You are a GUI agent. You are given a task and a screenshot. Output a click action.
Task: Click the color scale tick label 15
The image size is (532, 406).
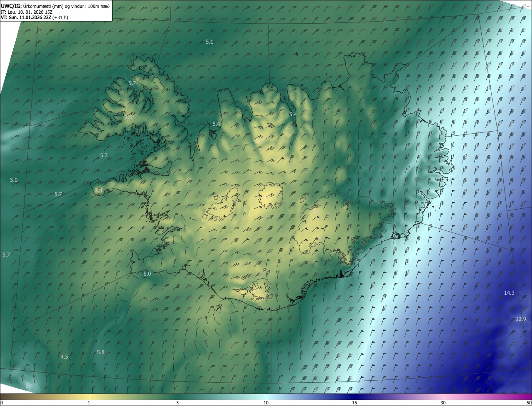point(355,403)
